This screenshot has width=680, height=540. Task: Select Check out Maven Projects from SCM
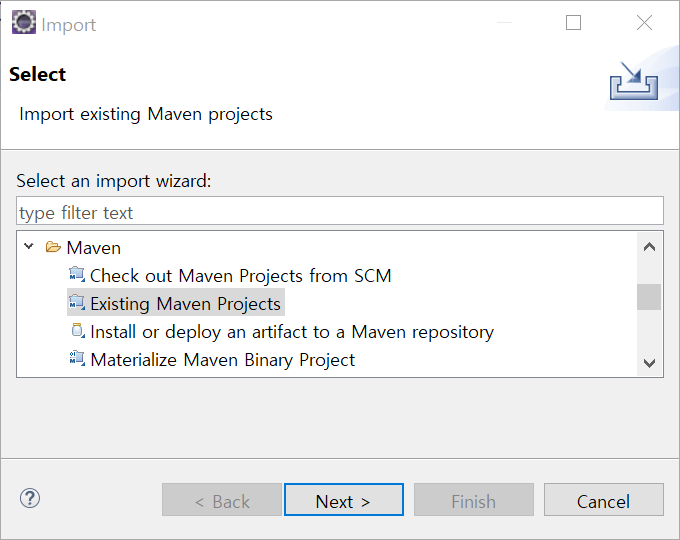coord(241,276)
